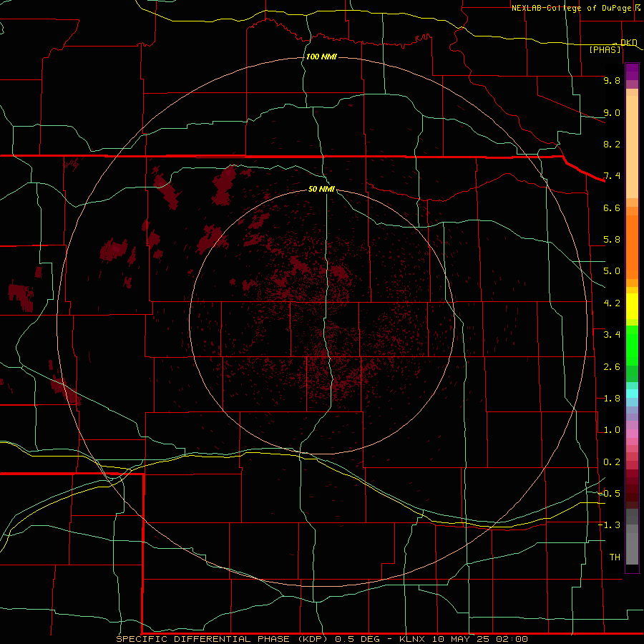Click the -1.3 color scale value

pos(609,525)
